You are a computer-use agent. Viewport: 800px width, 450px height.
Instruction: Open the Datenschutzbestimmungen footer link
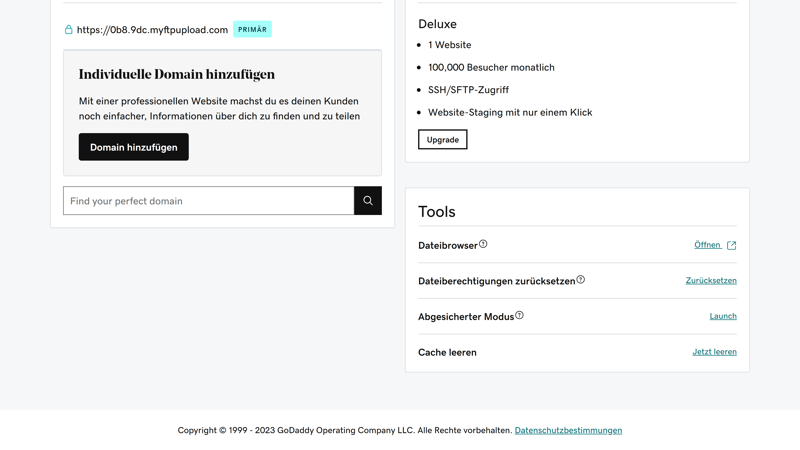(568, 431)
